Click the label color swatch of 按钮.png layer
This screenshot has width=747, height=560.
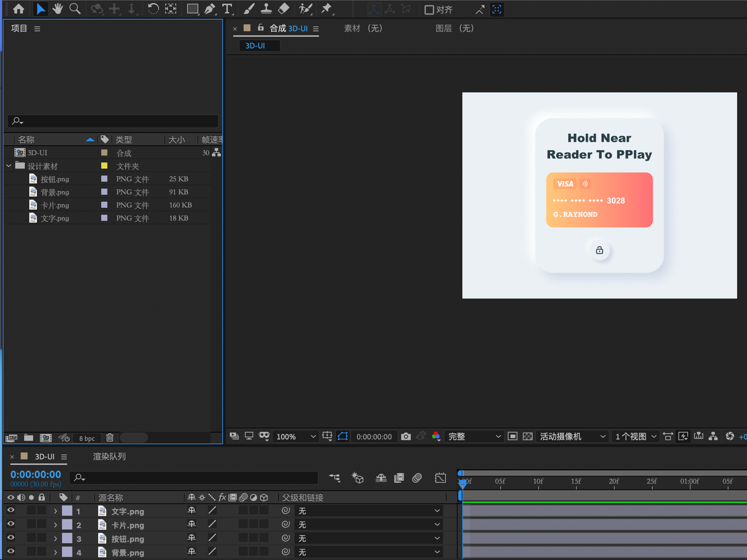[x=67, y=538]
